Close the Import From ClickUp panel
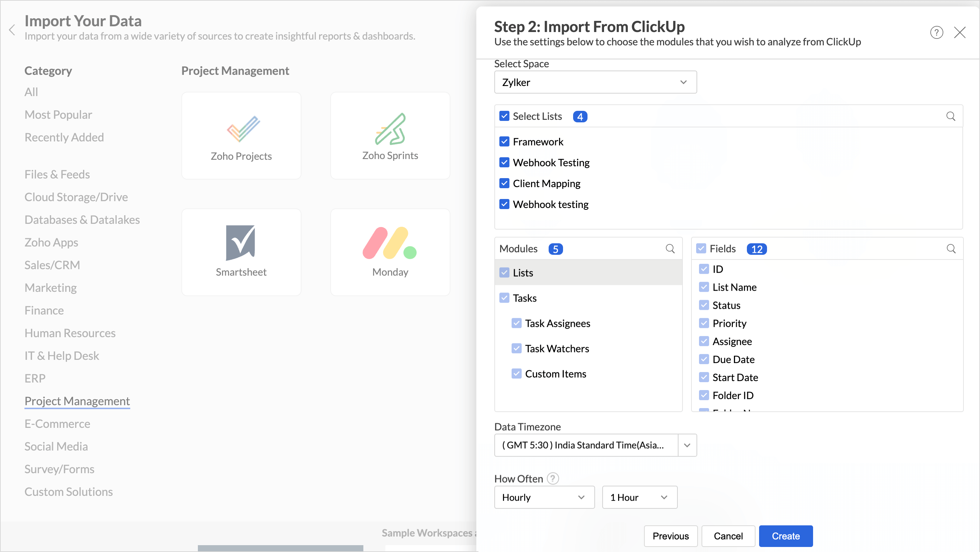Viewport: 980px width, 552px height. (959, 33)
